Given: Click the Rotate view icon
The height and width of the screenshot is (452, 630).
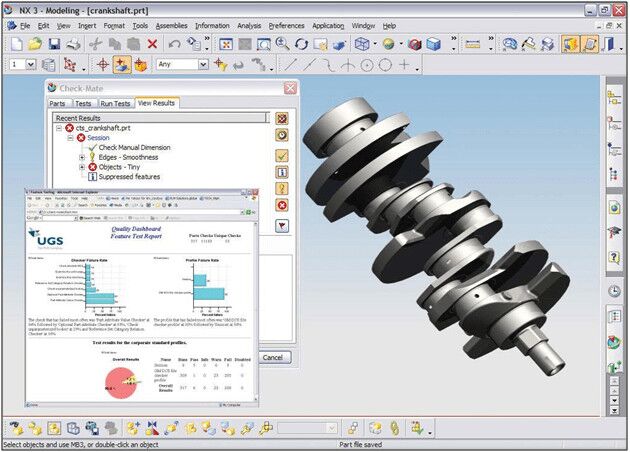Looking at the screenshot, I should tap(301, 44).
